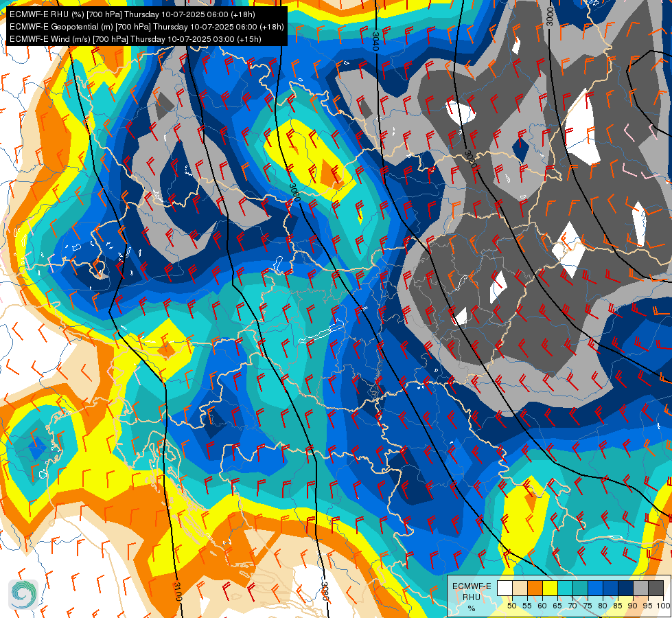Select the orange 55-60% legend swatch
Screen dimensions: 672x618
[x=535, y=588]
